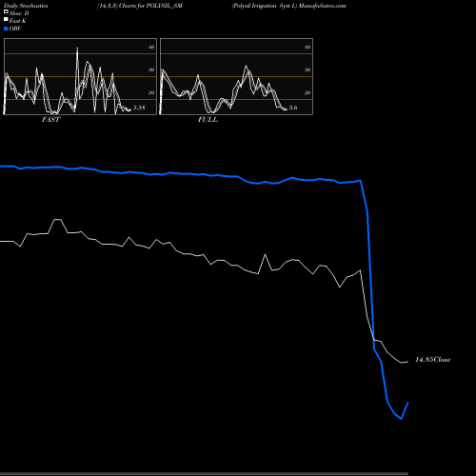
Task: Click the 80 axis label in FULL chart
Action: [307, 47]
